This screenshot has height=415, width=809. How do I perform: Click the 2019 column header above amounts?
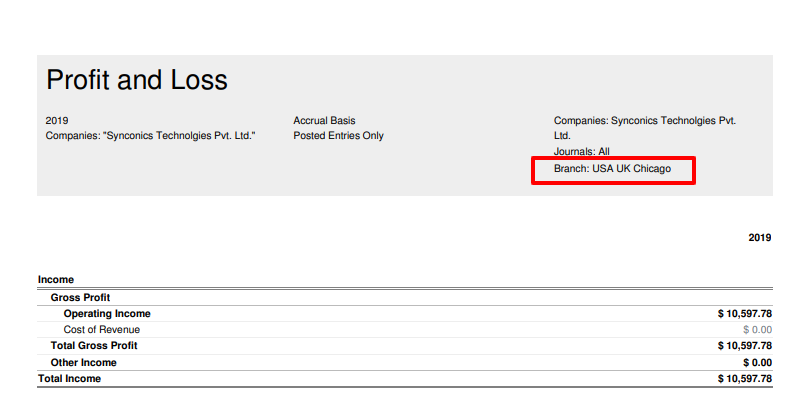pyautogui.click(x=759, y=238)
